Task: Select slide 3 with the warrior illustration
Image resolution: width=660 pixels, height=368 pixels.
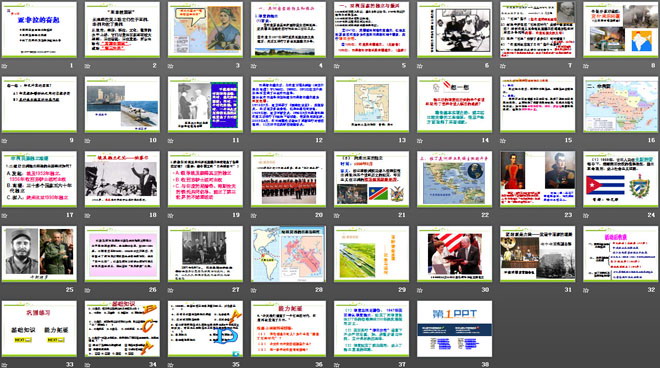Action: (x=205, y=29)
